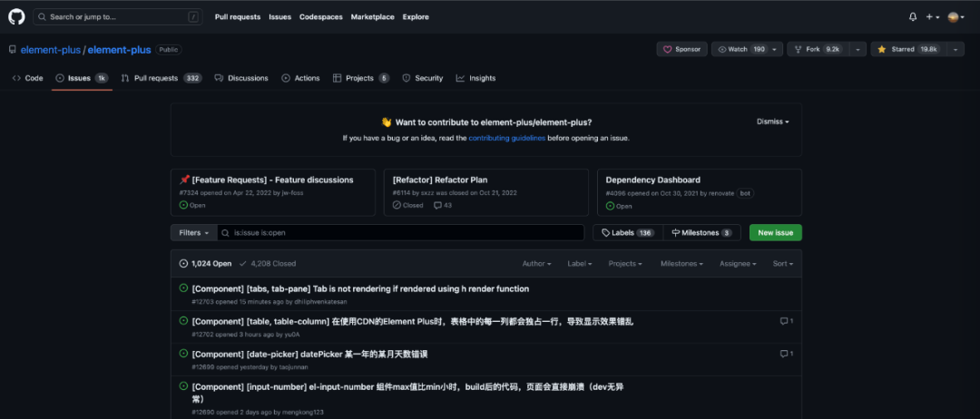Screen dimensions: 980x419
Task: Open the table-column CDN issue
Action: [x=413, y=321]
